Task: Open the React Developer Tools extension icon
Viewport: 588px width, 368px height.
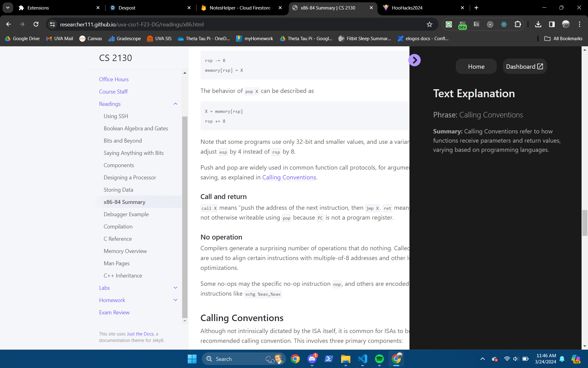Action: pyautogui.click(x=504, y=24)
